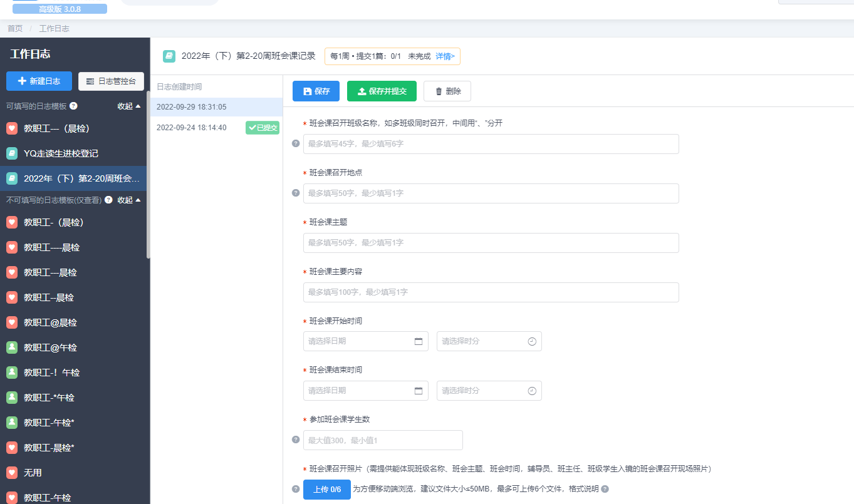Click 上传 0/6 upload button
854x504 pixels.
[327, 490]
